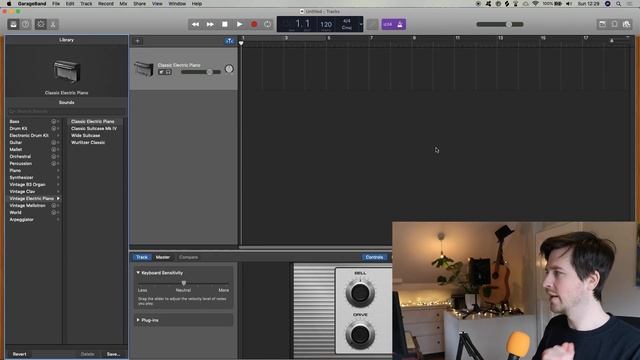Click the tempo value 120 in LCD
The width and height of the screenshot is (640, 360).
tap(326, 25)
